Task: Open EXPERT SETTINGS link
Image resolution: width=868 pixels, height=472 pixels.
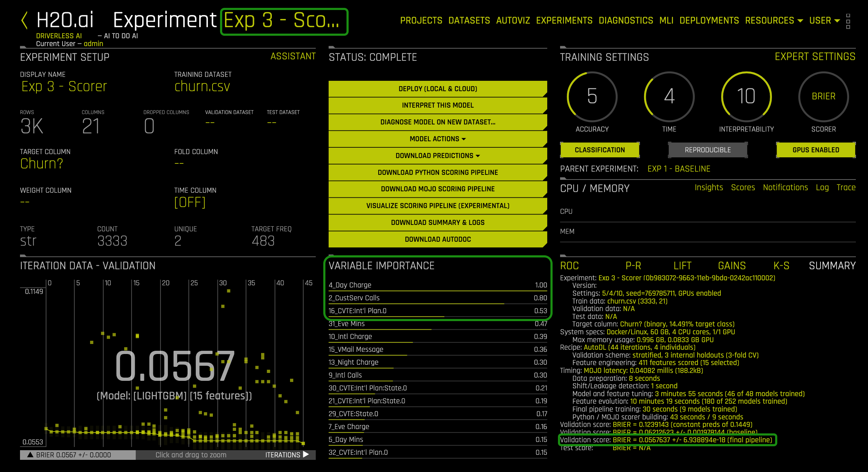Action: [x=815, y=56]
